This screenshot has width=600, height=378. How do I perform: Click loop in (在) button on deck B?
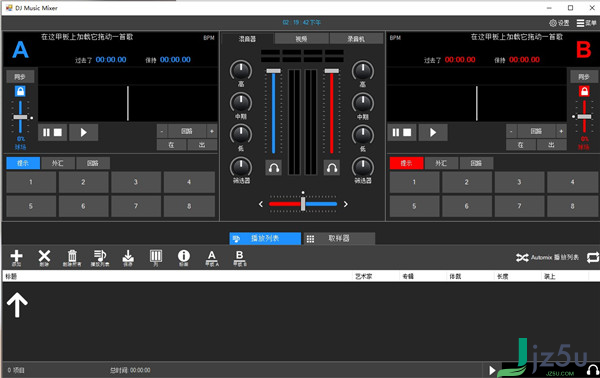[520, 145]
